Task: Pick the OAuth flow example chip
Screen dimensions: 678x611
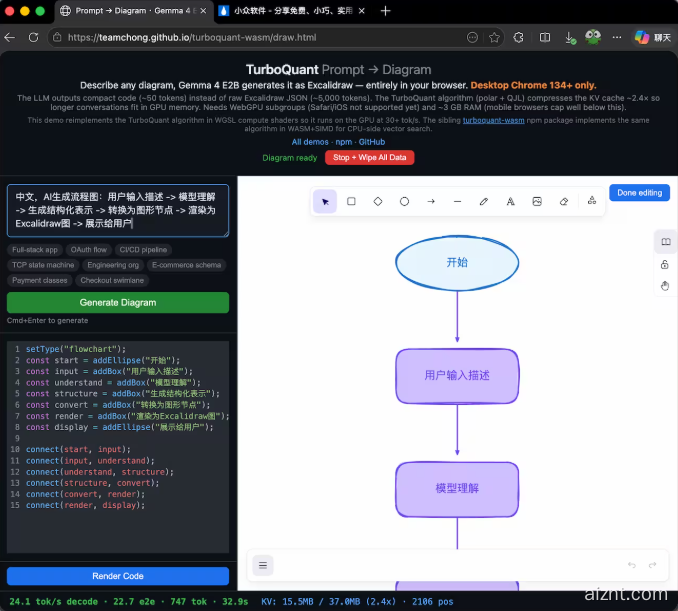Action: 88,249
